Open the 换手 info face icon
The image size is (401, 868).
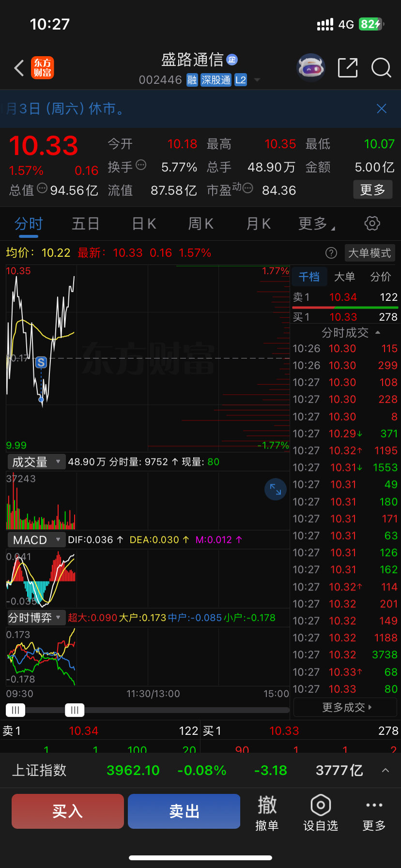141,165
